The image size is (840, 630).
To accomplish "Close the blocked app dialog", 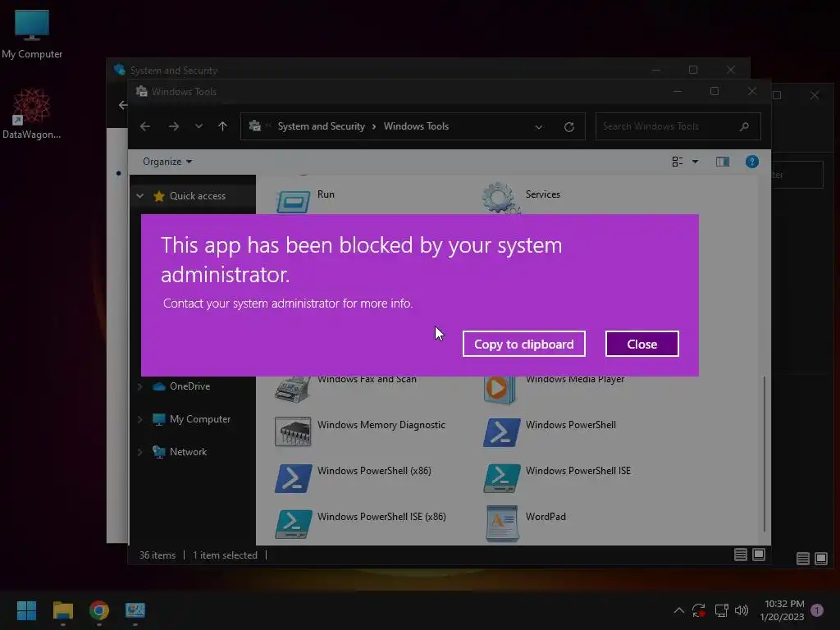I will click(x=641, y=344).
